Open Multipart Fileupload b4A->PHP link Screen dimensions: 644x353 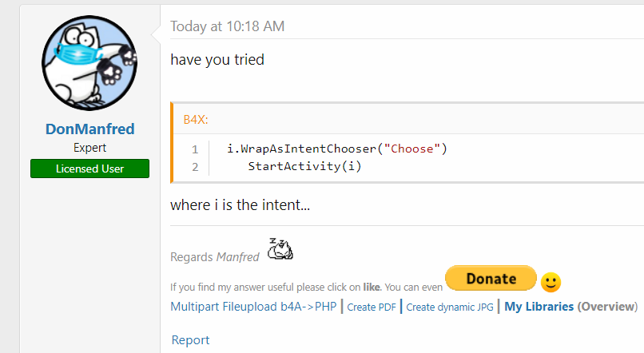tap(253, 307)
